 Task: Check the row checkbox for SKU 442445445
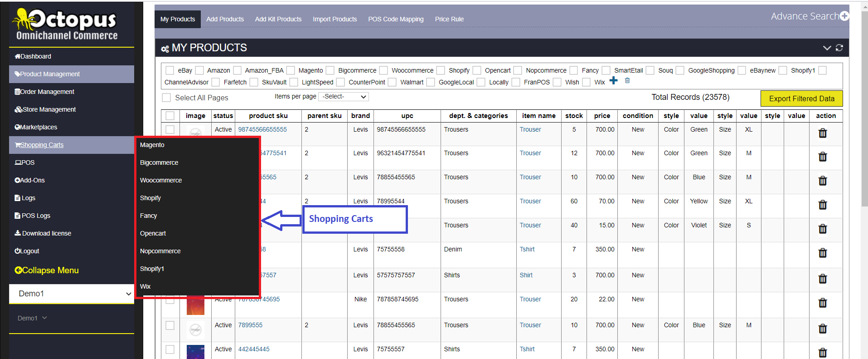170,349
